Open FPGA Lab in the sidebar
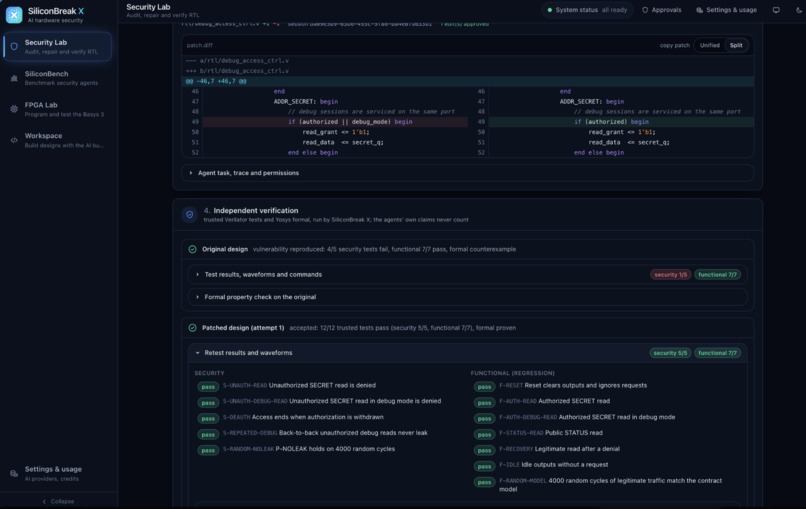The width and height of the screenshot is (806, 509). point(58,109)
